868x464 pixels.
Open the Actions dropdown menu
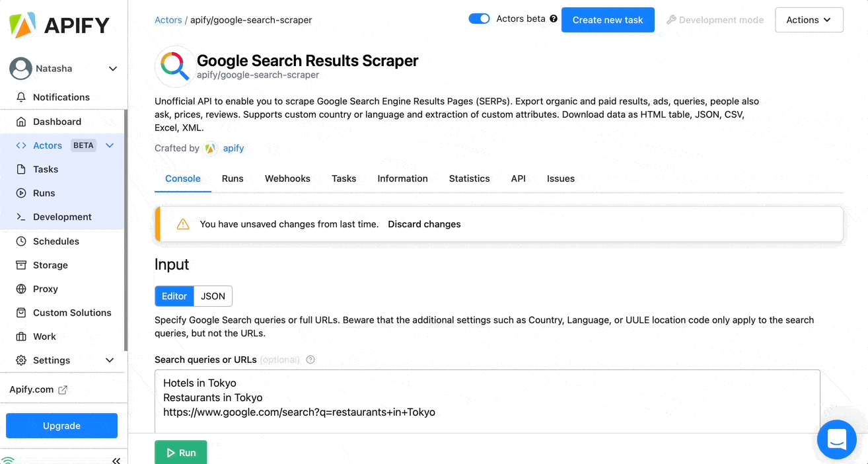coord(809,20)
